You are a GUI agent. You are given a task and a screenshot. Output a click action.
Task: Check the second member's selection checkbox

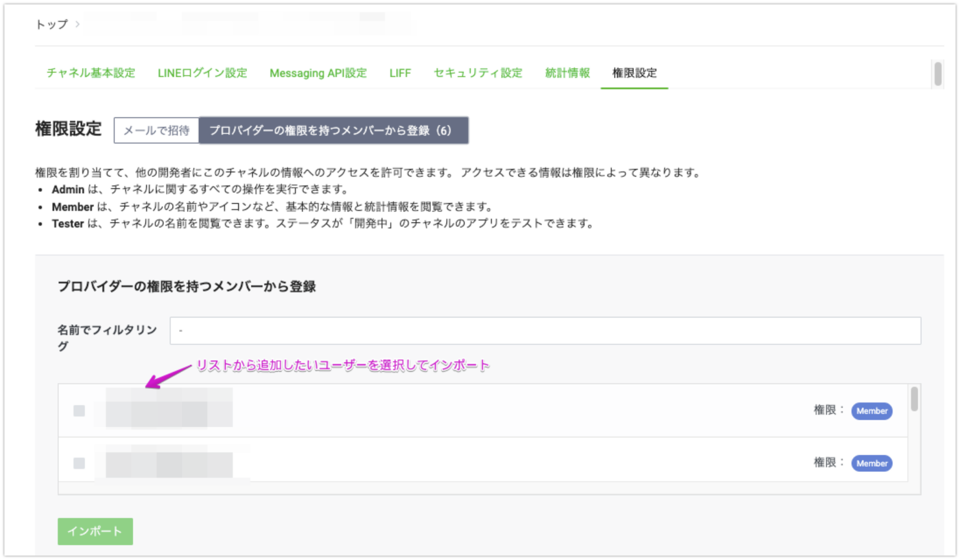(x=79, y=463)
